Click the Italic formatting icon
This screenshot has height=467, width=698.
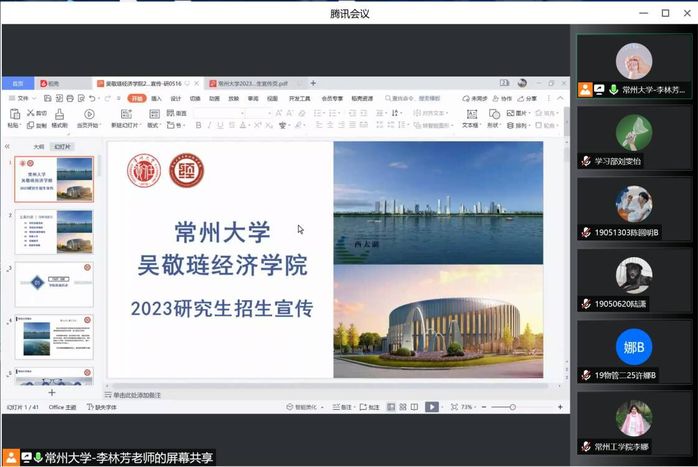[210, 126]
